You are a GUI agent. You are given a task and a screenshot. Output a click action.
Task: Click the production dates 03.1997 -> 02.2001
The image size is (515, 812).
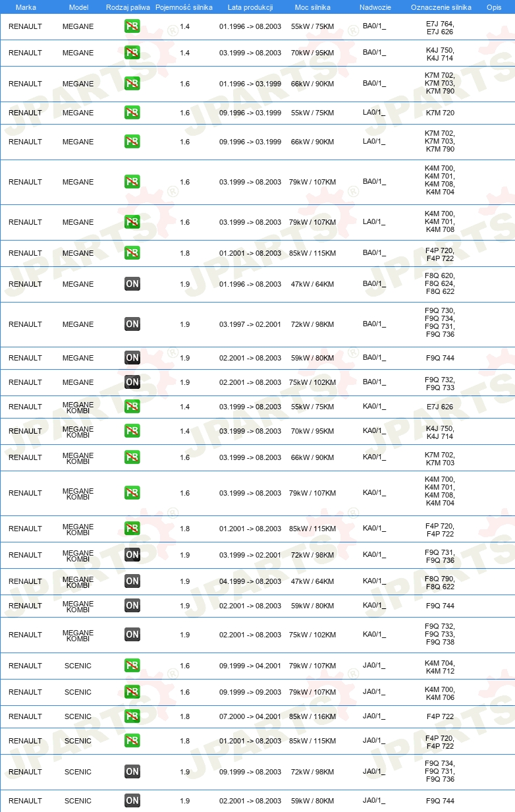click(250, 324)
